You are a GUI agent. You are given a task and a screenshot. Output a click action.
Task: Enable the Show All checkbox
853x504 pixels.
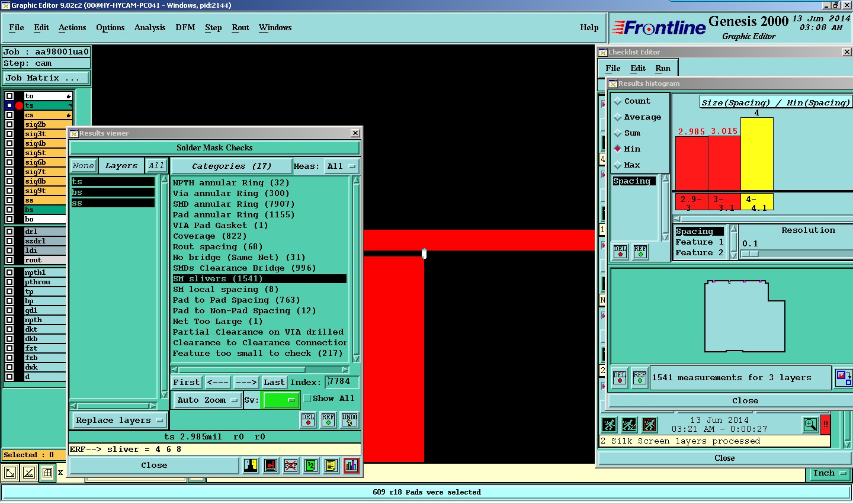(x=307, y=399)
